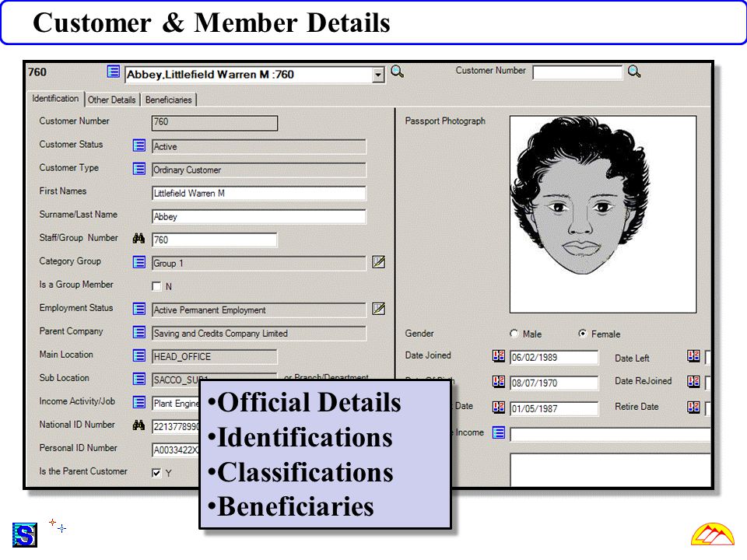This screenshot has height=560, width=747.
Task: Open calendar picker for Date ReJoined
Action: click(x=693, y=381)
